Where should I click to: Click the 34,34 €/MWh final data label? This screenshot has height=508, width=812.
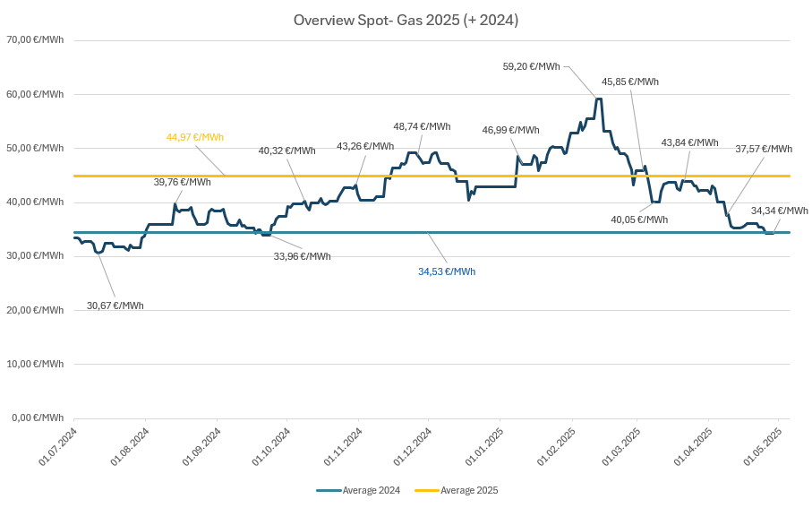click(x=779, y=211)
